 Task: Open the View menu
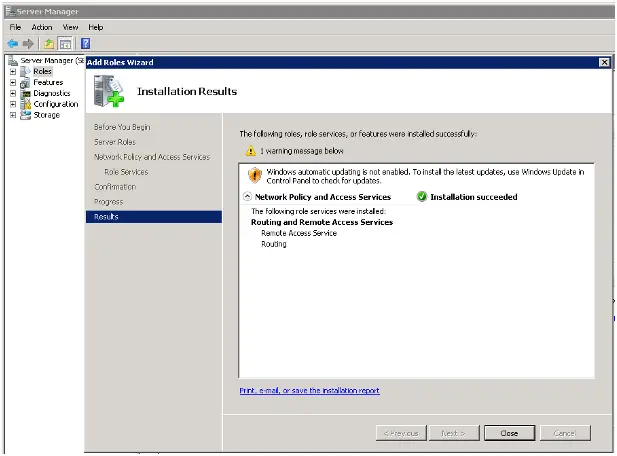click(70, 27)
